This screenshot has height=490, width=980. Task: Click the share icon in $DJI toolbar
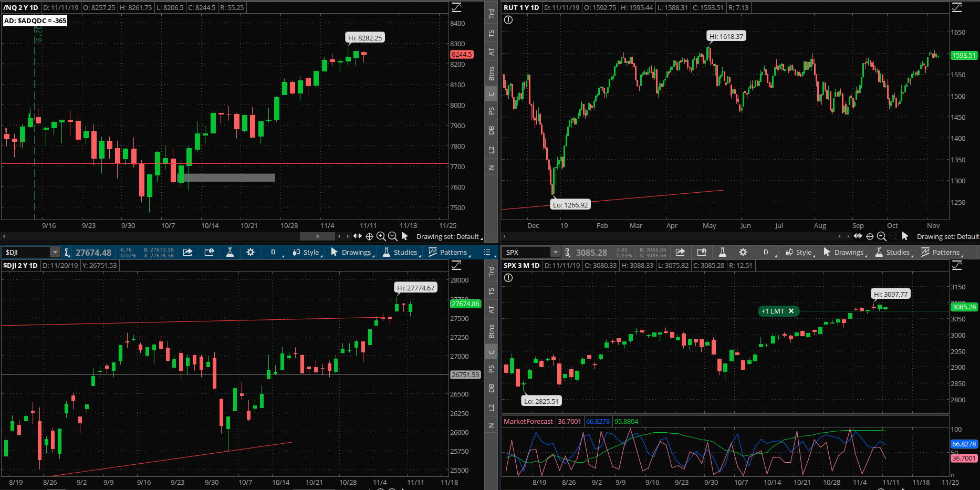tap(187, 252)
